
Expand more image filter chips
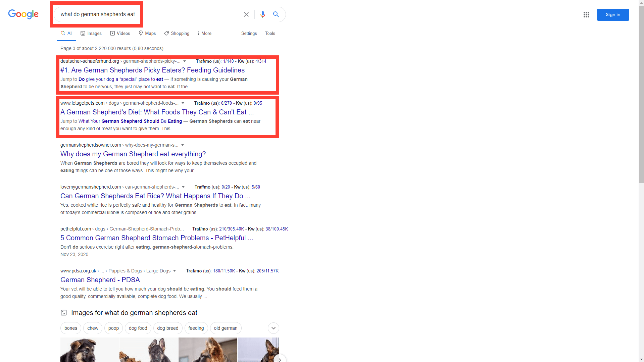click(274, 328)
